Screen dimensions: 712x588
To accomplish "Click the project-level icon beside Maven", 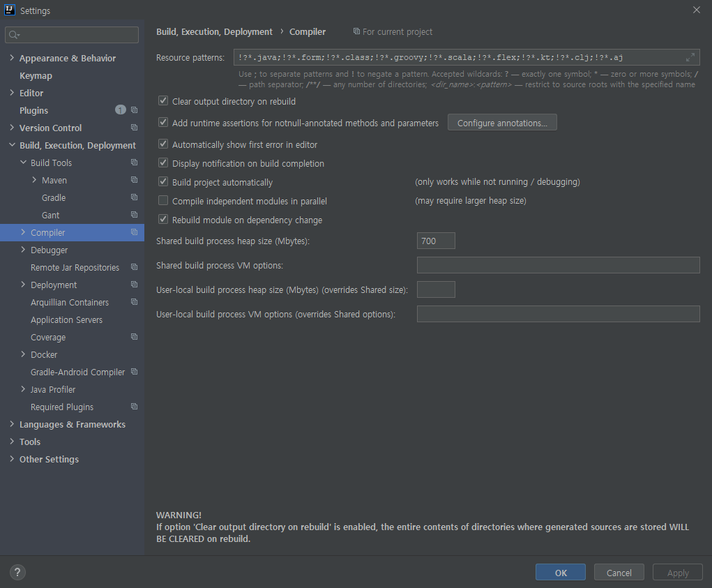I will tap(135, 180).
